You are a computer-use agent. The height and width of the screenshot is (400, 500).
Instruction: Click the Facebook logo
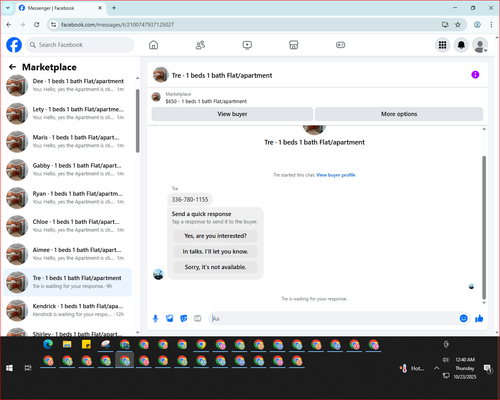point(14,45)
